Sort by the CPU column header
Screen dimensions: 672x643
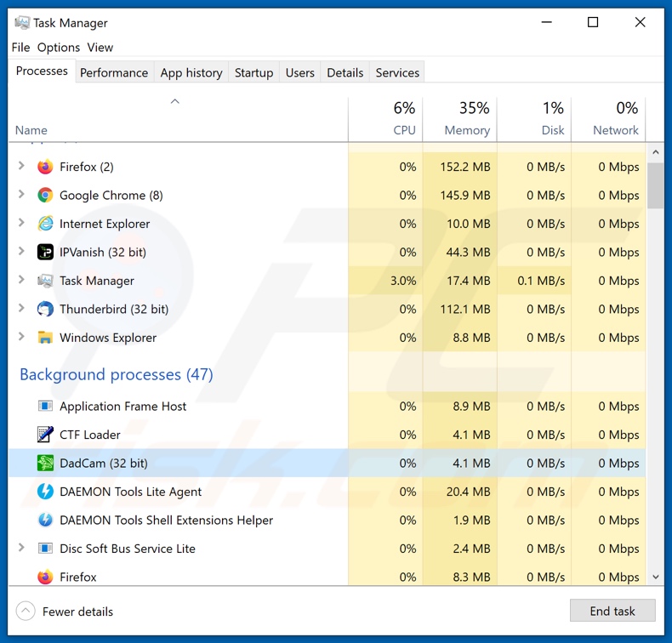point(385,119)
